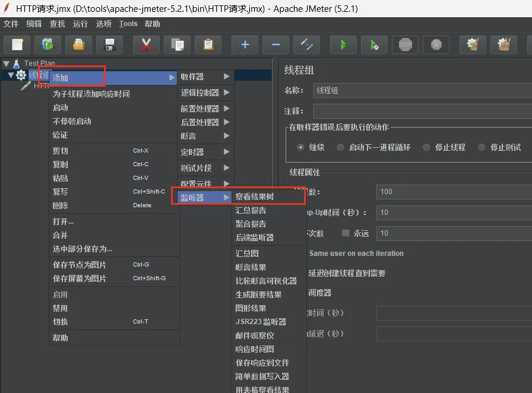Open the 选项 menu

point(103,24)
